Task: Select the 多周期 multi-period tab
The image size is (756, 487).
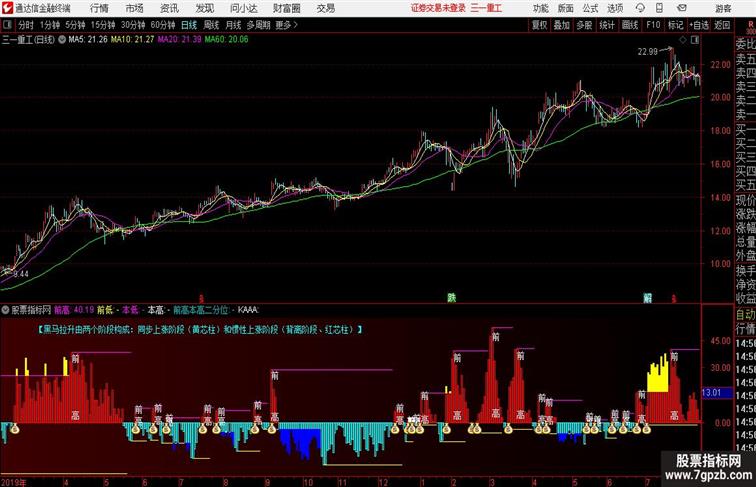Action: (x=257, y=25)
